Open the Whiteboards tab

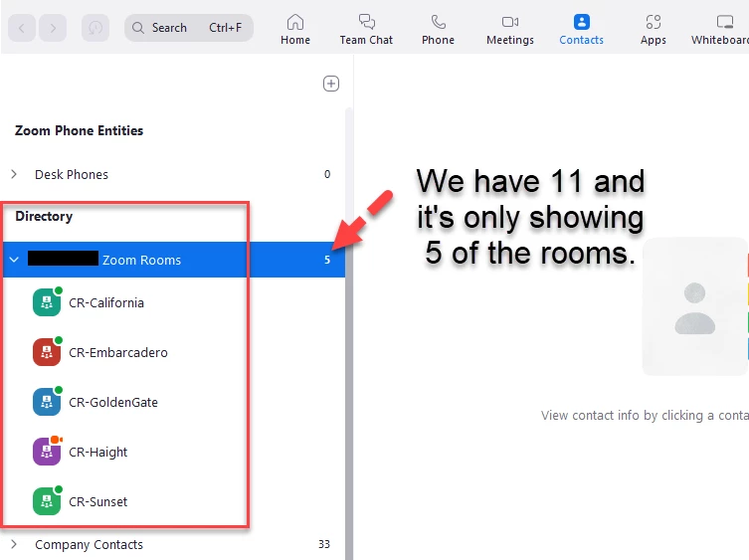coord(720,30)
